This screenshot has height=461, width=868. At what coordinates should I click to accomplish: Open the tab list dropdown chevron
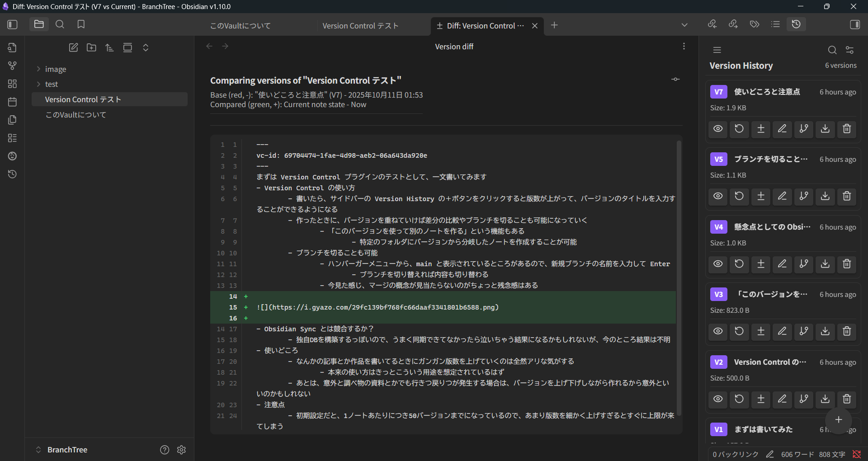[684, 25]
